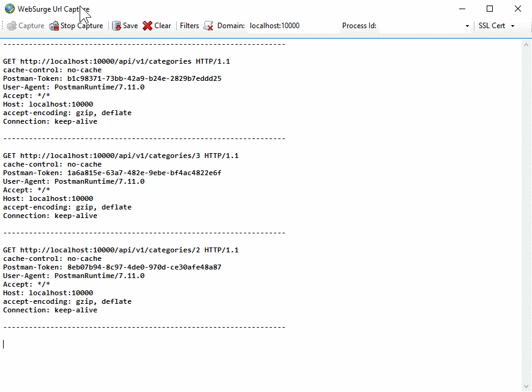Click the Capture gear icon
The image size is (532, 392).
click(x=12, y=26)
